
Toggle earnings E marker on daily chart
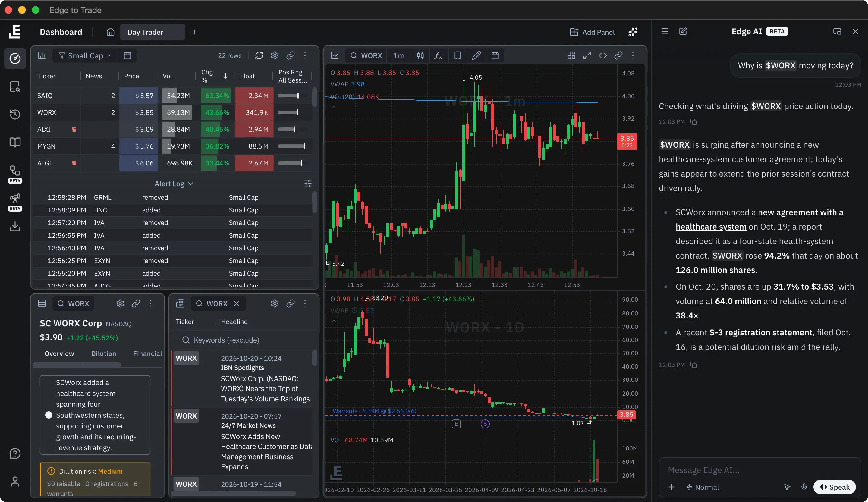pyautogui.click(x=456, y=424)
